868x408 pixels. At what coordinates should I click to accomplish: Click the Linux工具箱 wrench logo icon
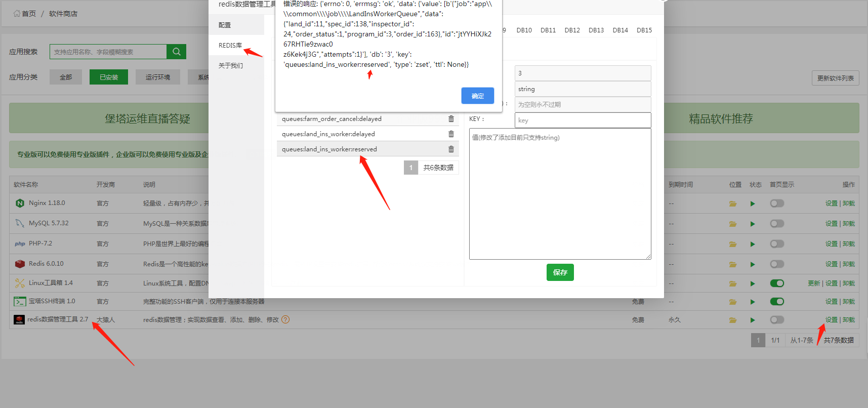click(x=20, y=283)
